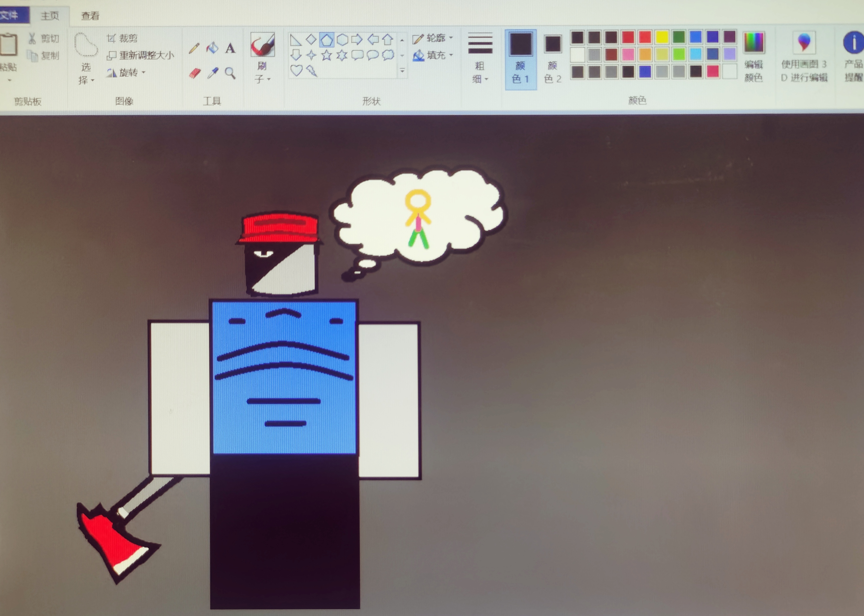This screenshot has height=616, width=864.
Task: Choose the heart shape
Action: (296, 71)
